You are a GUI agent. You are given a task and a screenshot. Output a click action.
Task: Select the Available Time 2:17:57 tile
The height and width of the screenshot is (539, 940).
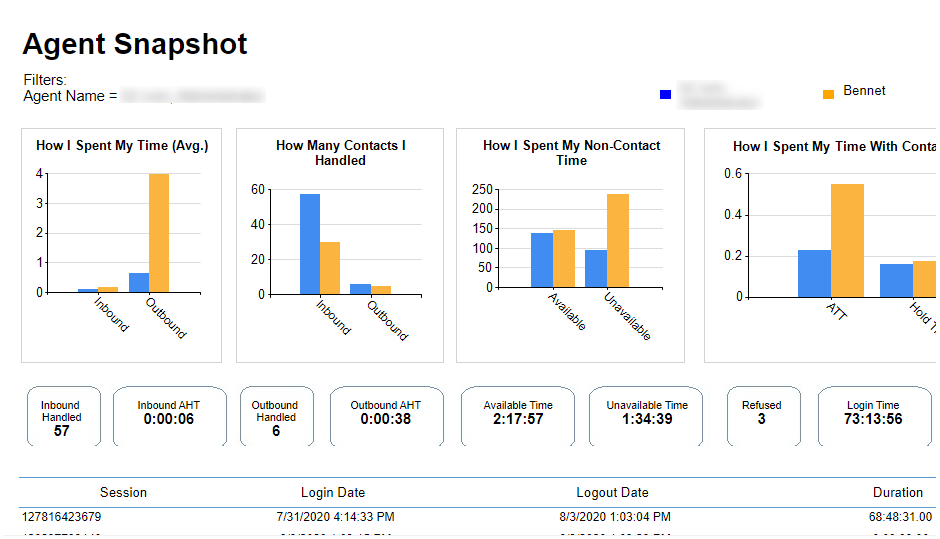[518, 416]
